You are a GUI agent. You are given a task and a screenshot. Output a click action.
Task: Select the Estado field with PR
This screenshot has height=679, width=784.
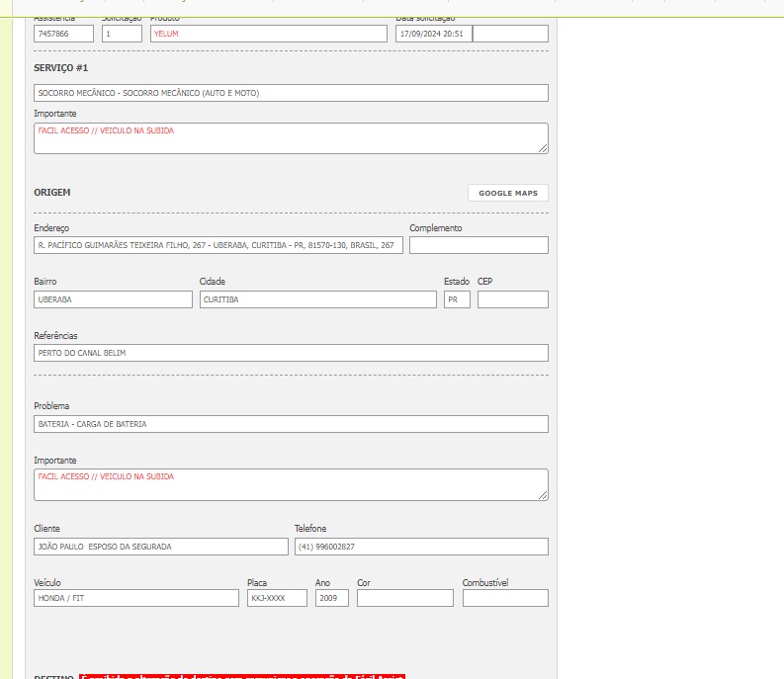point(457,299)
